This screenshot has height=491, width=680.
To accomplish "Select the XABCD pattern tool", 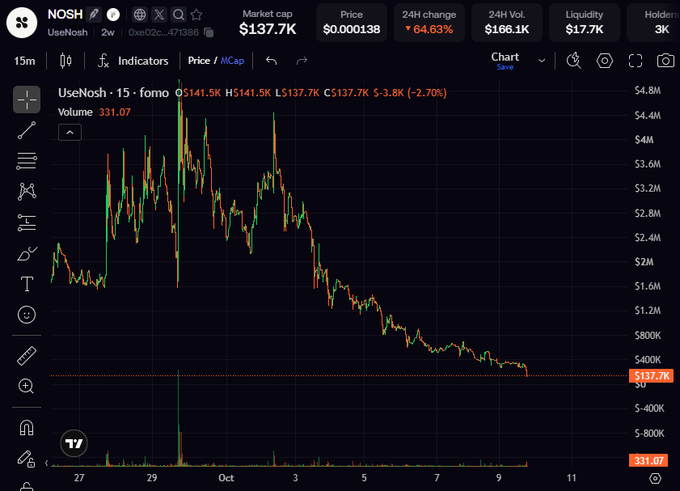I will tap(26, 191).
